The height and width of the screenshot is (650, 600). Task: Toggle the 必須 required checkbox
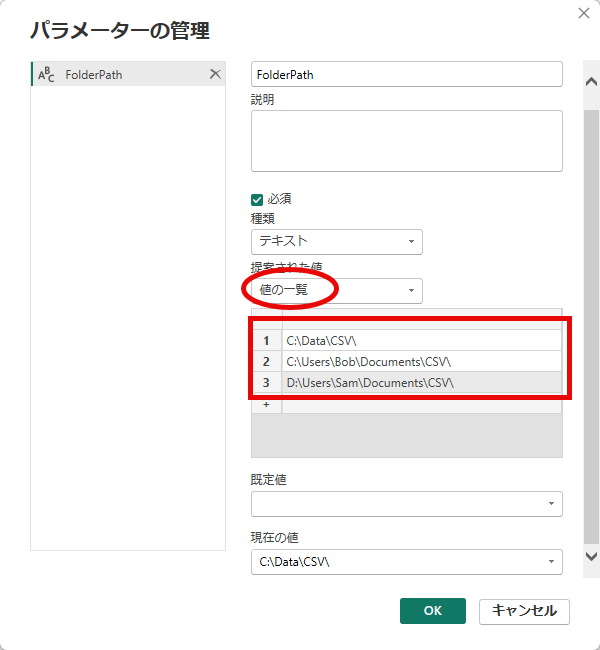pos(257,200)
